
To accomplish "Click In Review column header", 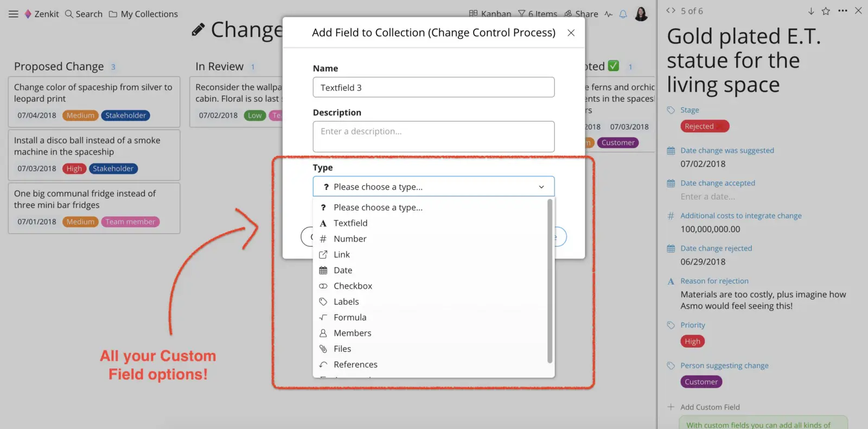I will [x=219, y=66].
